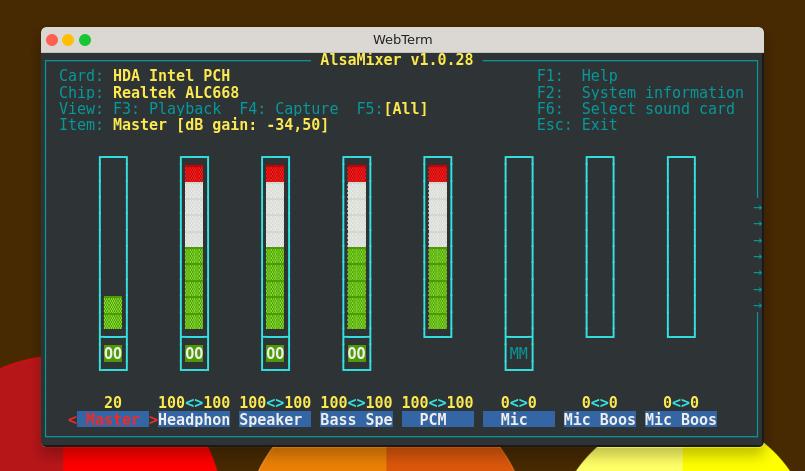Click the left arrow beside Master
This screenshot has height=471, width=805.
coord(72,420)
